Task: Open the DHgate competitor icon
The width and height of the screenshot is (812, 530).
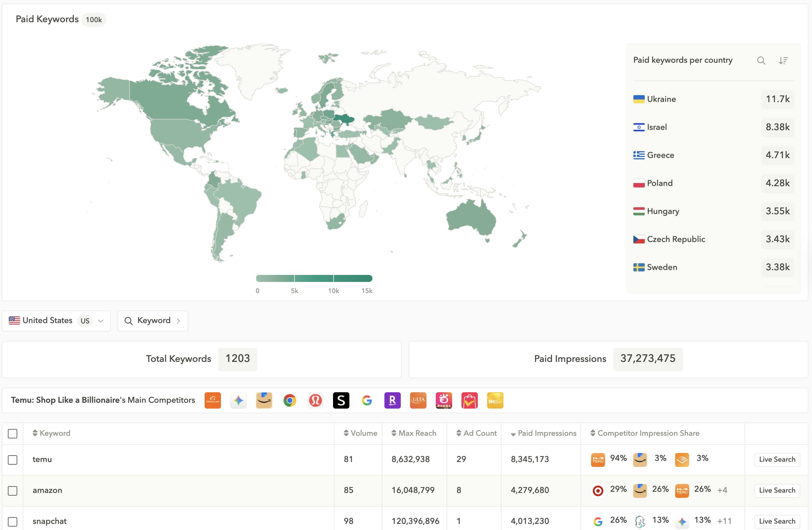Action: (x=495, y=400)
